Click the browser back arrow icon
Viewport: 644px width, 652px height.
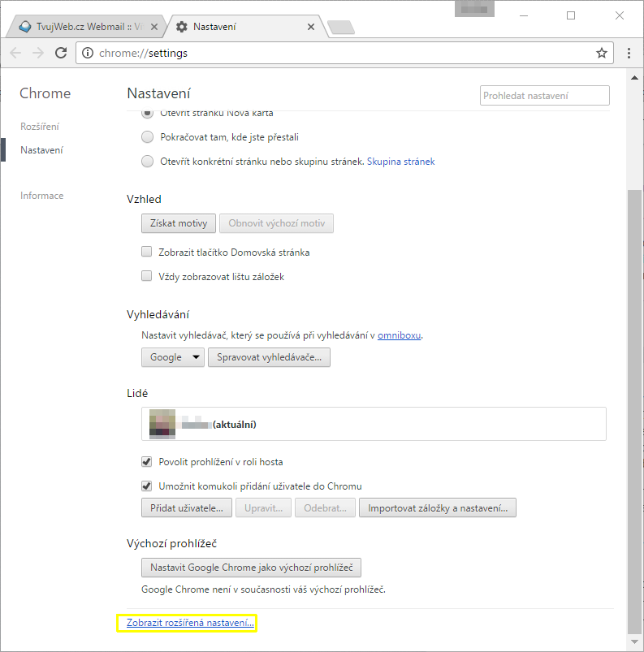click(x=16, y=53)
